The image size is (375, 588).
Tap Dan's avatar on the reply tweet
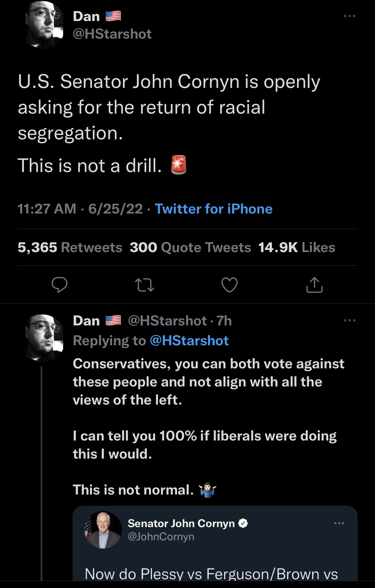[45, 338]
